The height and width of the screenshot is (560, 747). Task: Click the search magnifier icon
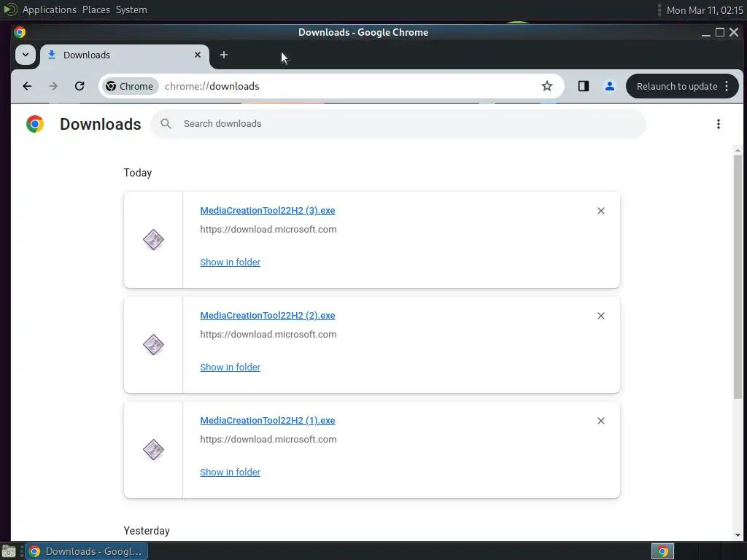[x=166, y=124]
